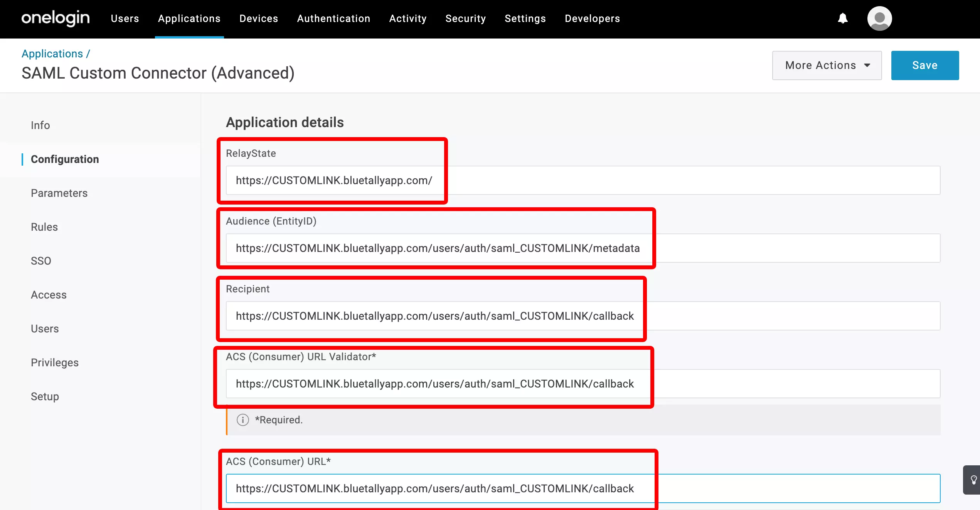Viewport: 980px width, 510px height.
Task: Focus the Recipient input field
Action: tap(583, 316)
